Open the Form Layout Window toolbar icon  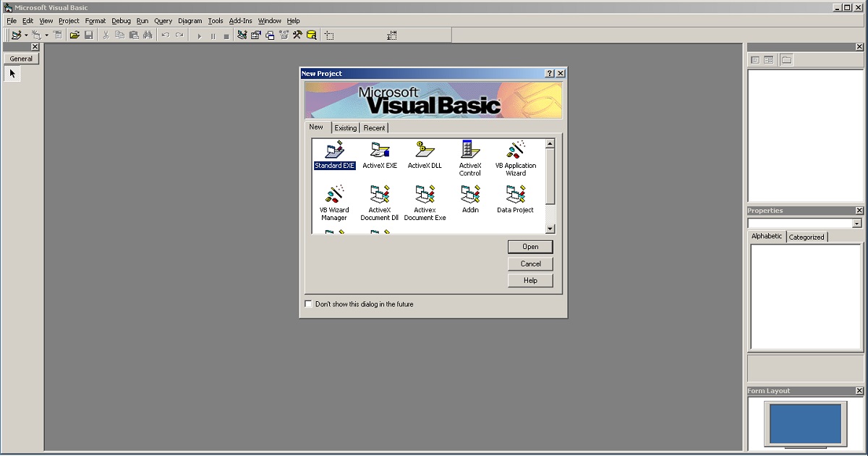coord(270,35)
